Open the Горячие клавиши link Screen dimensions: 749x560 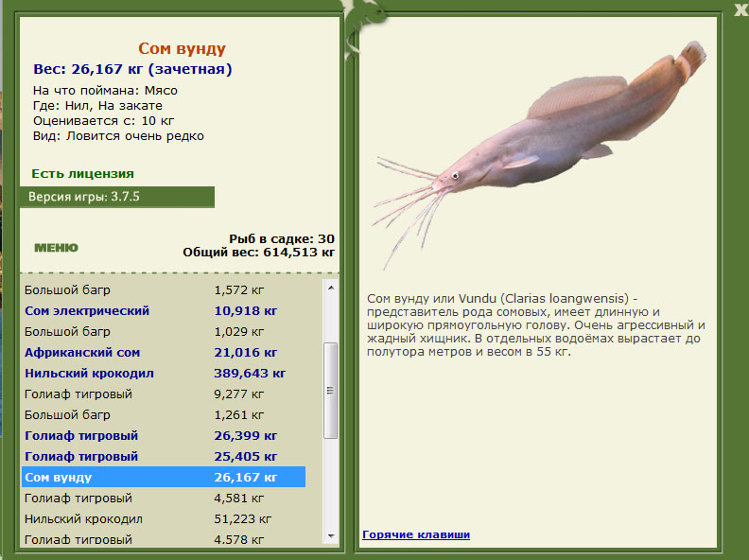[416, 534]
